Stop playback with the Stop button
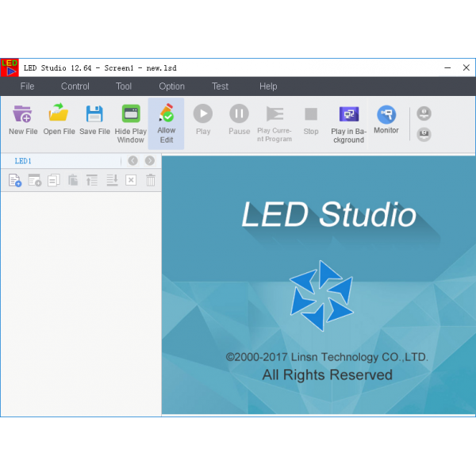Image resolution: width=476 pixels, height=476 pixels. pyautogui.click(x=311, y=121)
